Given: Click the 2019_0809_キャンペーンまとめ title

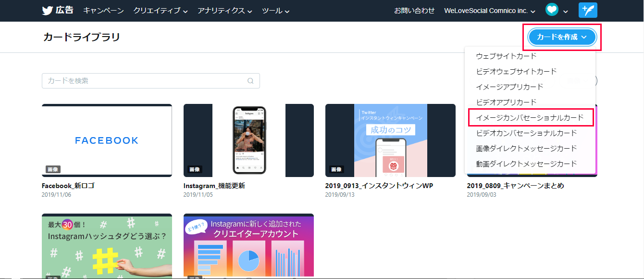Looking at the screenshot, I should [516, 186].
